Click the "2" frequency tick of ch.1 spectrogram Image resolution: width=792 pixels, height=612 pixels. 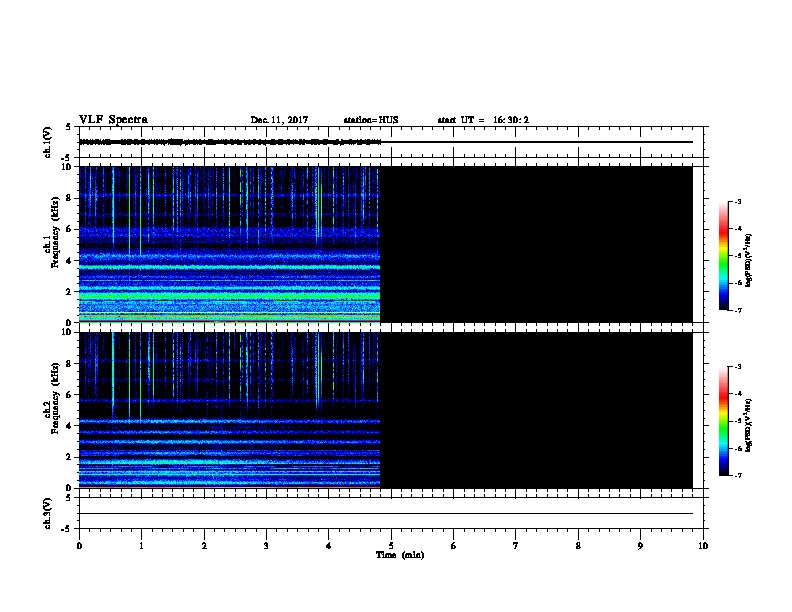pyautogui.click(x=69, y=291)
